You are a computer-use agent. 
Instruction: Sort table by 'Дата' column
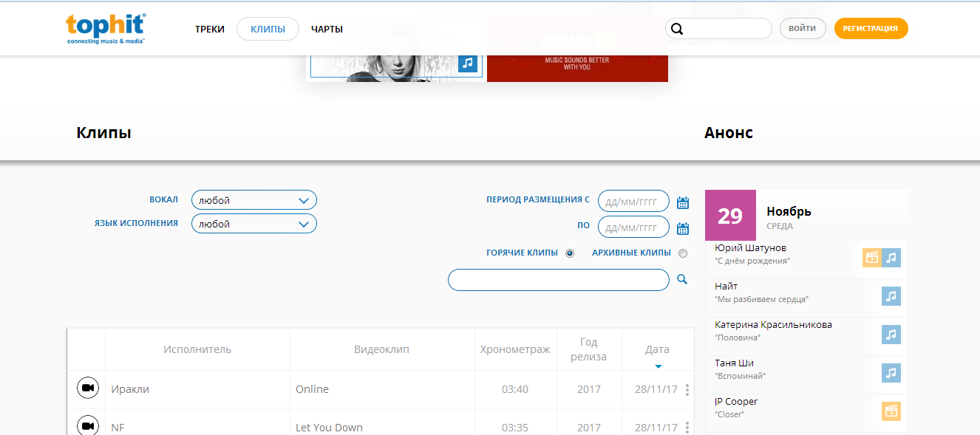tap(657, 350)
